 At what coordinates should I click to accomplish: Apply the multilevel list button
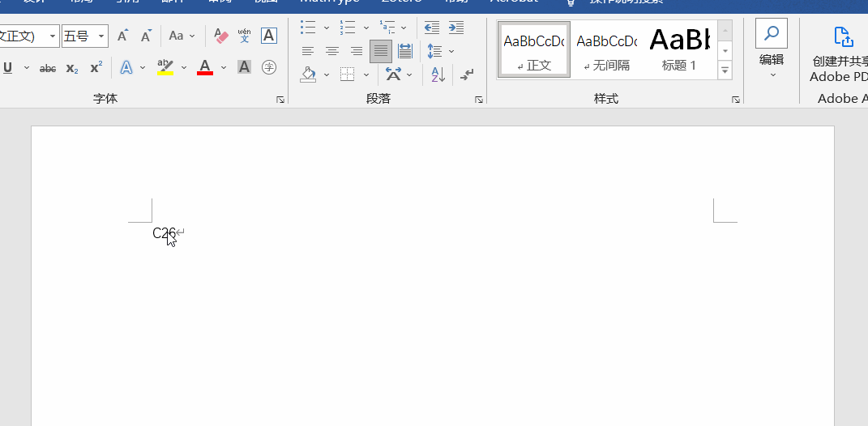(x=387, y=27)
